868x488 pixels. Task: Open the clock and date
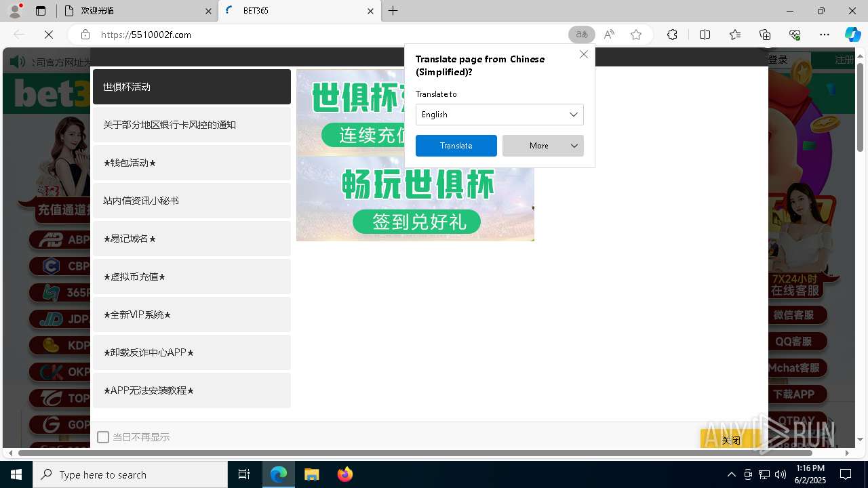click(x=810, y=474)
